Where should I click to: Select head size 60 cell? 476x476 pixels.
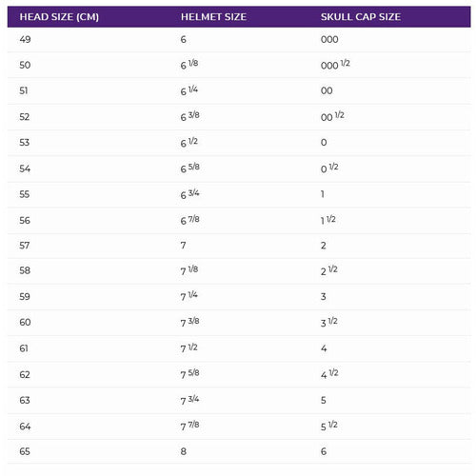(25, 323)
